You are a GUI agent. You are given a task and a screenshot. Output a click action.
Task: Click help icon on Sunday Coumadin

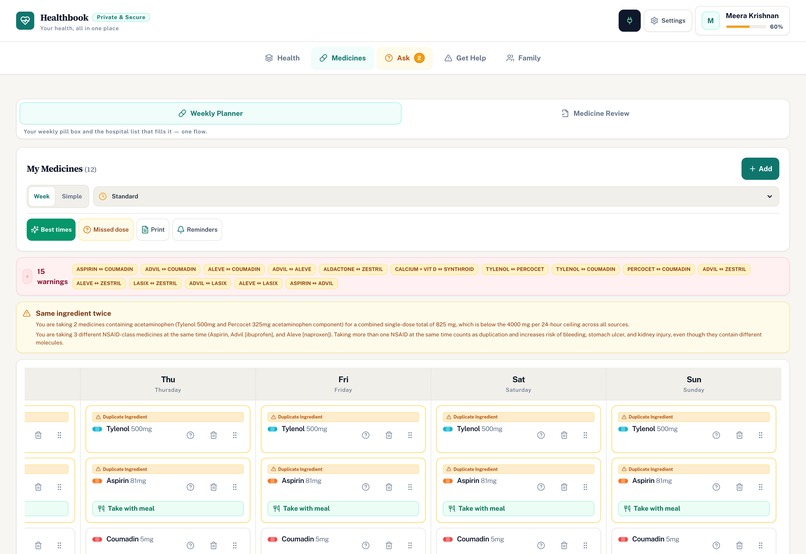716,545
